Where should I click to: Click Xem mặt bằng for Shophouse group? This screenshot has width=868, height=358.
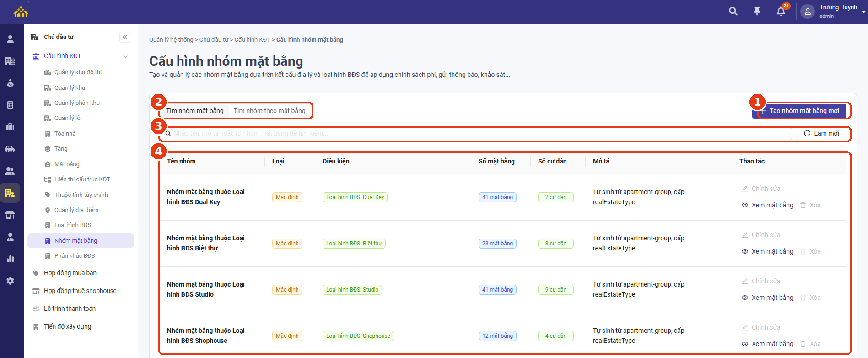(x=767, y=344)
